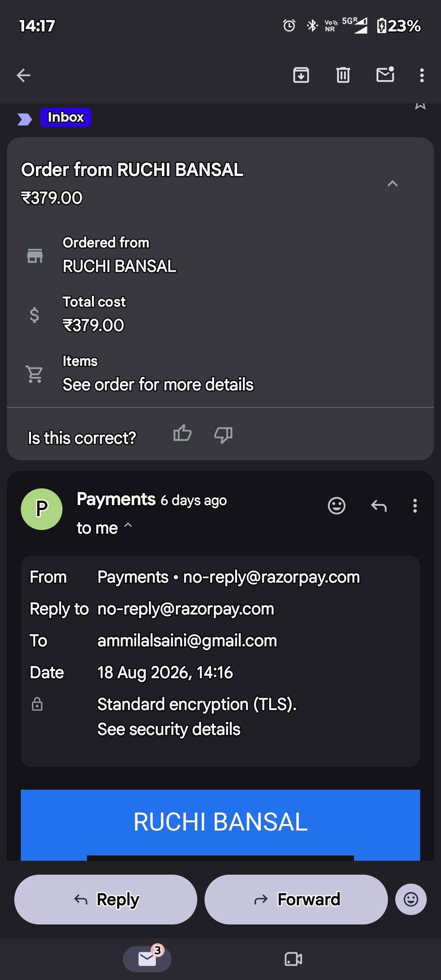Archive this email
441x980 pixels.
[x=301, y=75]
